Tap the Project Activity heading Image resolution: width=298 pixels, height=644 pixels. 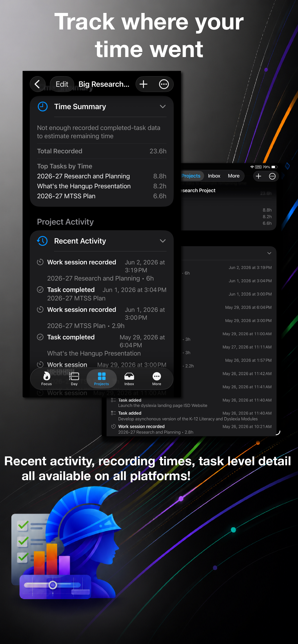pos(65,222)
